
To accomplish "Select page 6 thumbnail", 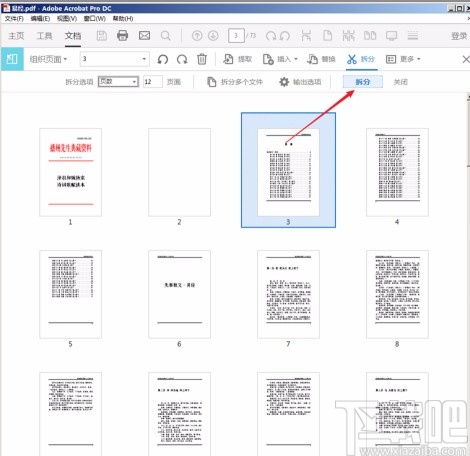I will (179, 294).
